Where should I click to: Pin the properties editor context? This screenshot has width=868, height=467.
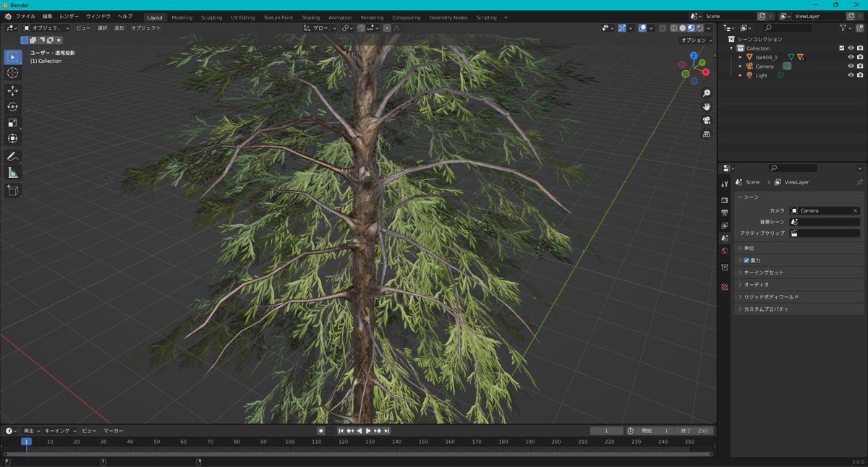pyautogui.click(x=859, y=182)
